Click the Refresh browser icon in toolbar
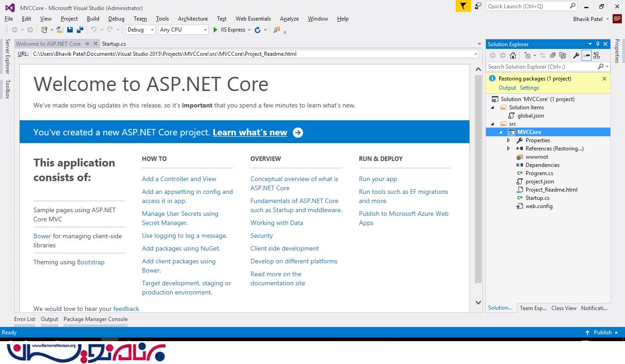The height and width of the screenshot is (364, 625). [x=258, y=30]
